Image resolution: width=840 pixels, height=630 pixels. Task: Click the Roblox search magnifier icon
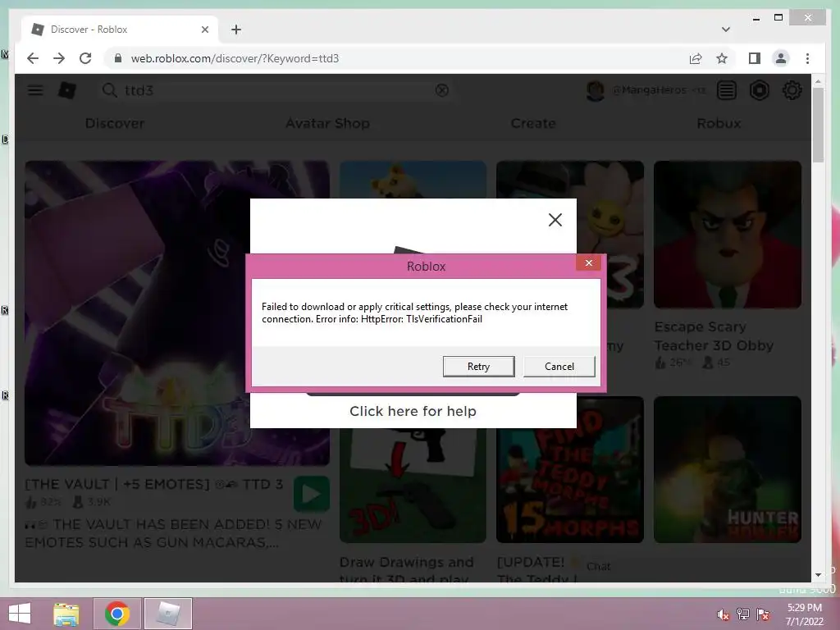pos(109,90)
